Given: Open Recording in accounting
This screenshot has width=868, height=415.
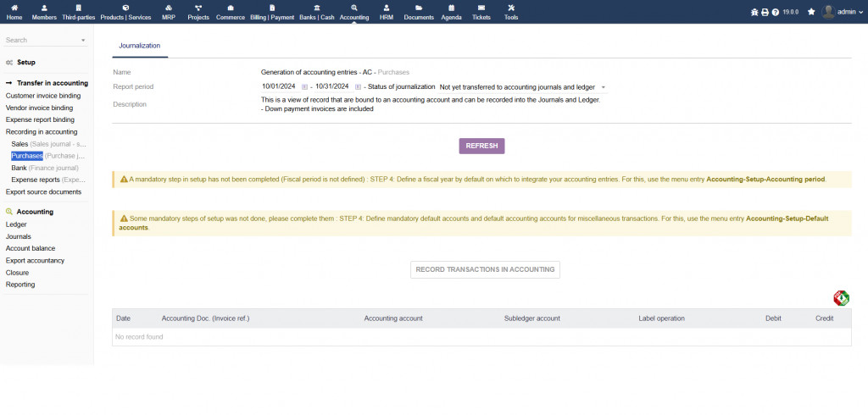Looking at the screenshot, I should coord(42,131).
